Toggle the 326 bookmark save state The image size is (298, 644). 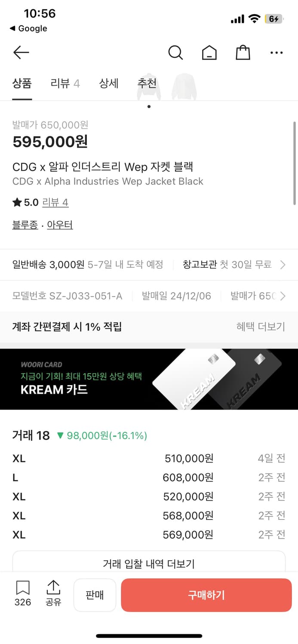click(22, 594)
